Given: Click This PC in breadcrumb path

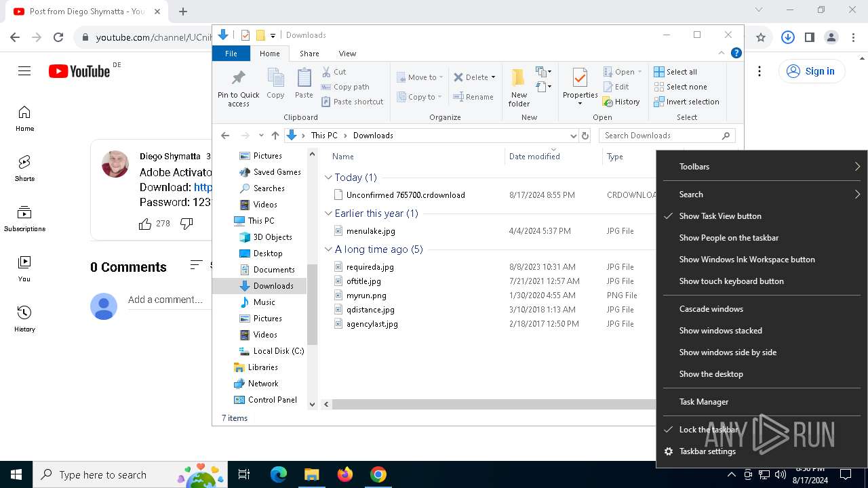Looking at the screenshot, I should 324,136.
